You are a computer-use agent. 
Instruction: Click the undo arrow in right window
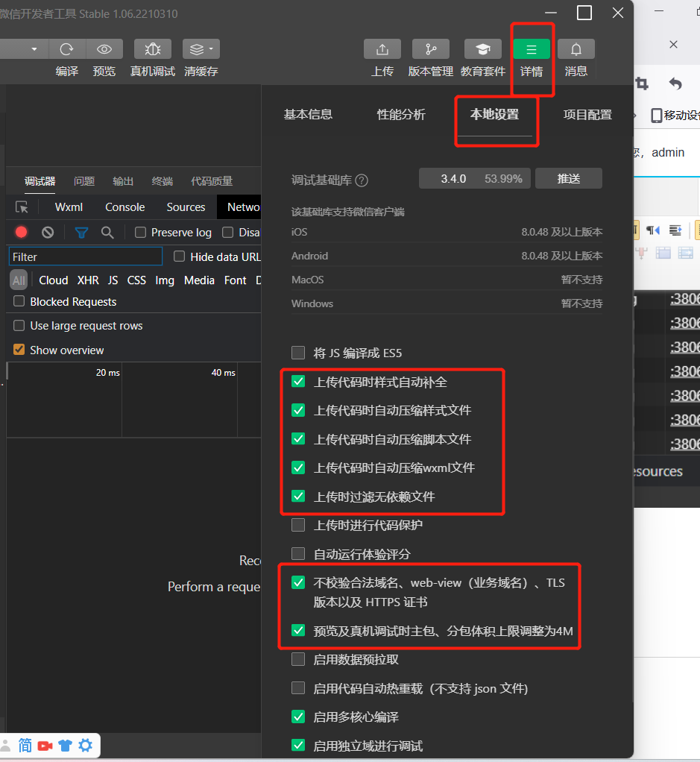tap(675, 84)
